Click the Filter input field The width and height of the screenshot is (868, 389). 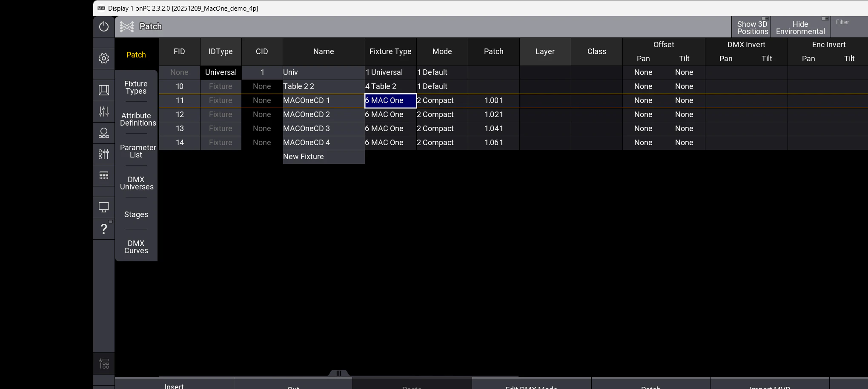point(849,28)
